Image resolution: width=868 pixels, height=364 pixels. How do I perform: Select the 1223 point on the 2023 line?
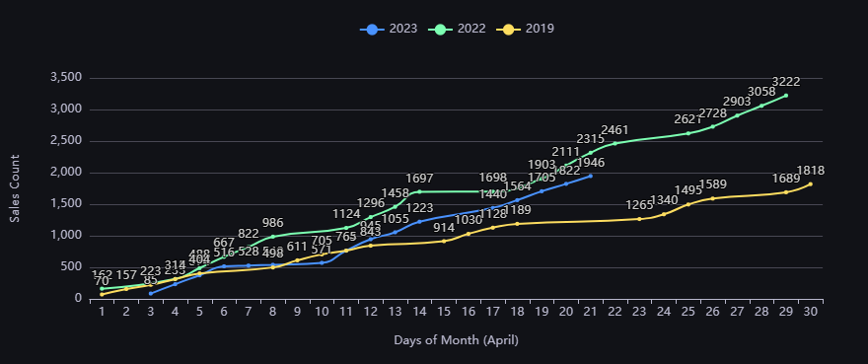click(x=419, y=222)
